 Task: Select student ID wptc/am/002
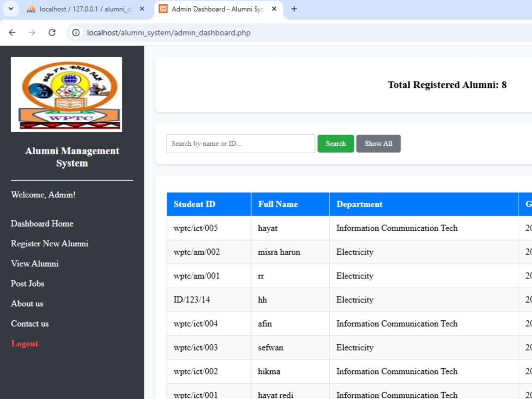(x=196, y=252)
